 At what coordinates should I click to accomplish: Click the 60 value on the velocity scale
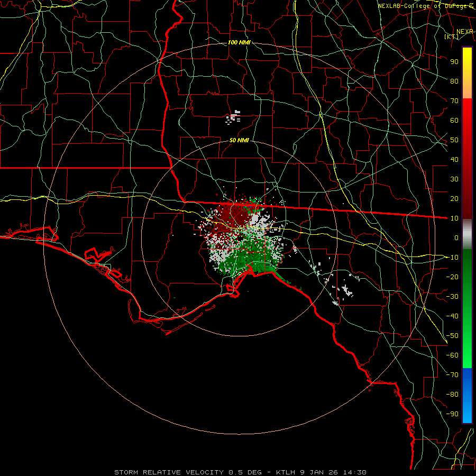coord(454,120)
